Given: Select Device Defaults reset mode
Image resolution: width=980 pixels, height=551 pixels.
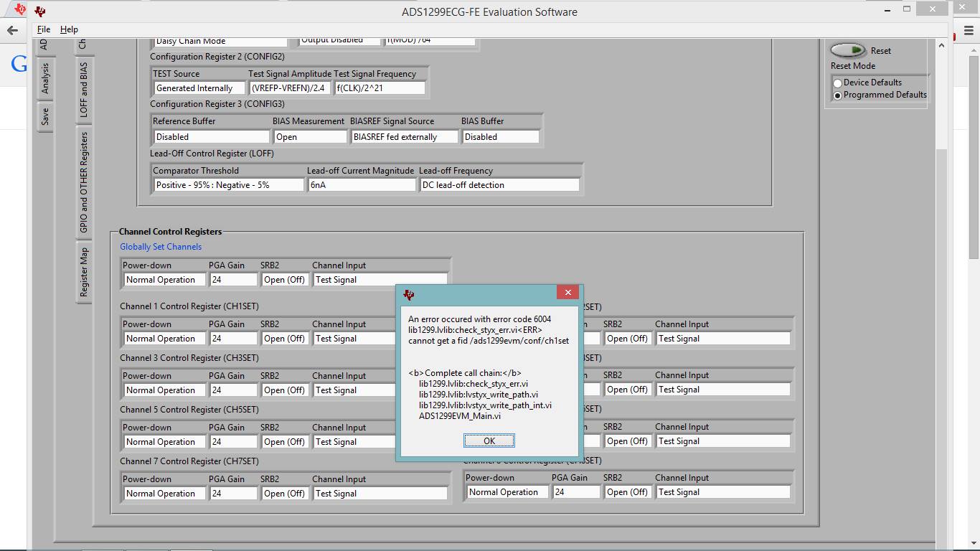Looking at the screenshot, I should pyautogui.click(x=837, y=83).
